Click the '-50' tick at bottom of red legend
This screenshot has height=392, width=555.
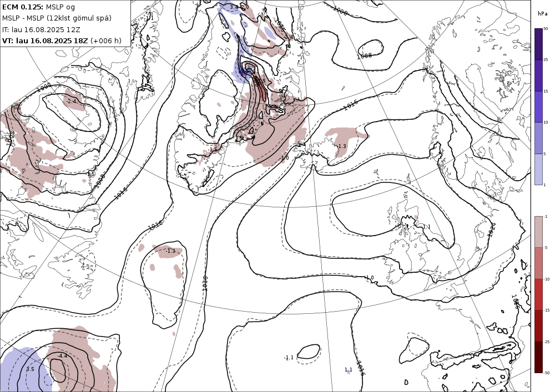point(547,373)
